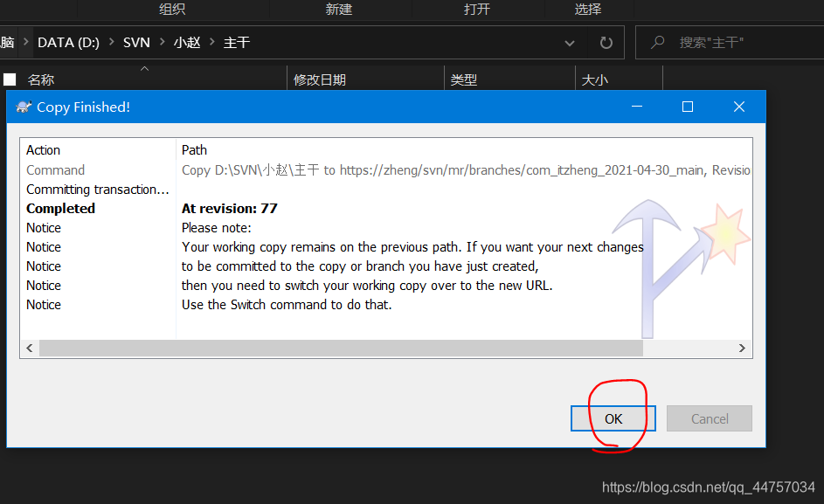Expand chevron after 小赵 breadcrumb

(x=211, y=42)
